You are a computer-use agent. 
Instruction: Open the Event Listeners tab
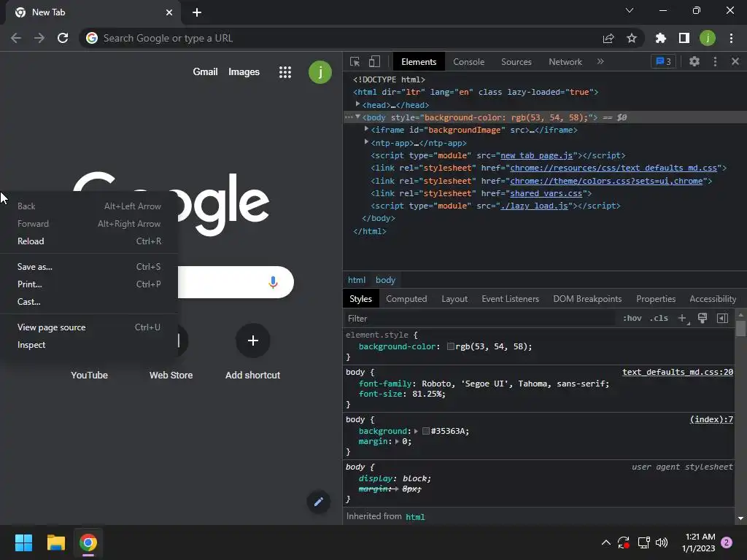click(x=510, y=299)
